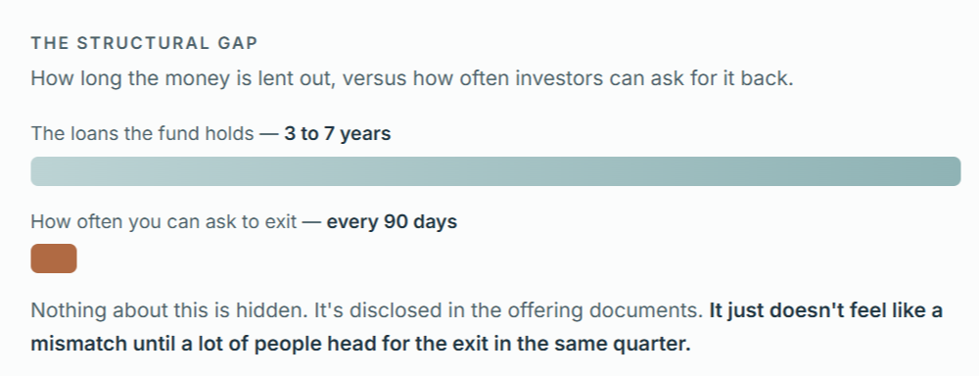Click the "THE STRUCTURAL GAP" heading

[x=144, y=43]
